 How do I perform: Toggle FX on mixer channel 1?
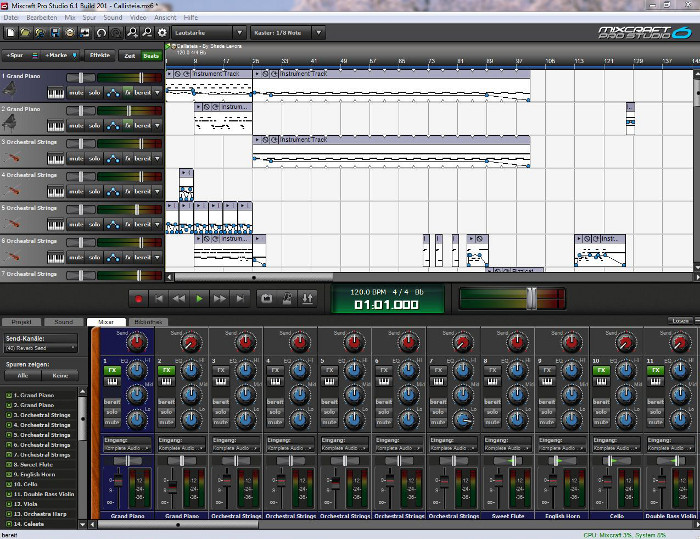tap(112, 370)
